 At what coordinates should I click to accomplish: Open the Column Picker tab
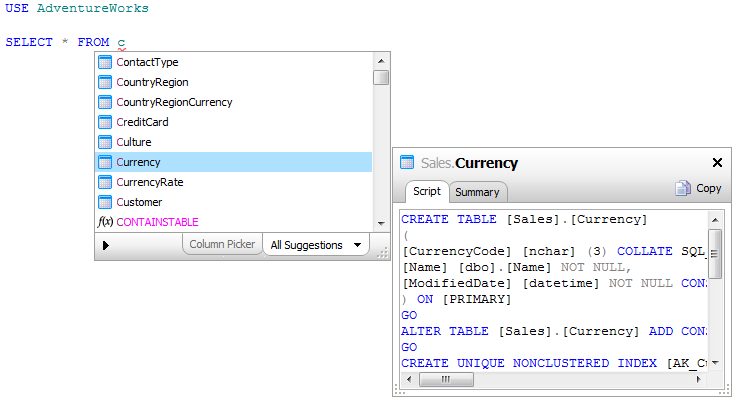222,245
